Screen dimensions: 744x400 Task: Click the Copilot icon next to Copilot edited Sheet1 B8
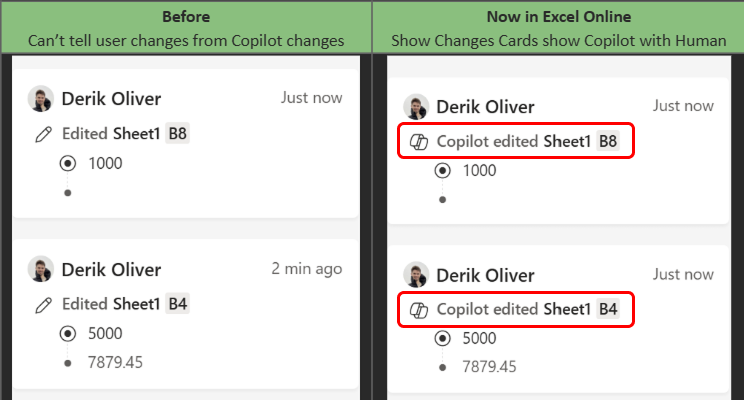tap(419, 142)
